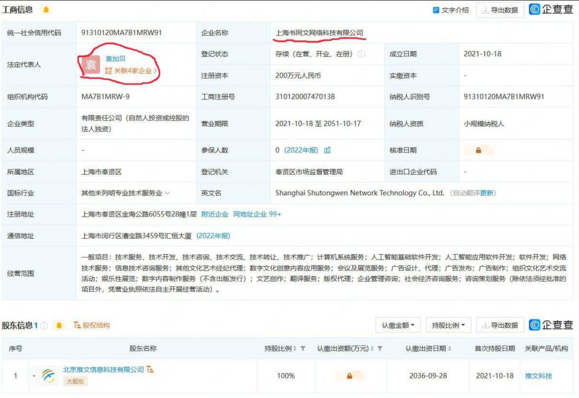
Task: Open the 股权结构 link
Action: [x=92, y=325]
